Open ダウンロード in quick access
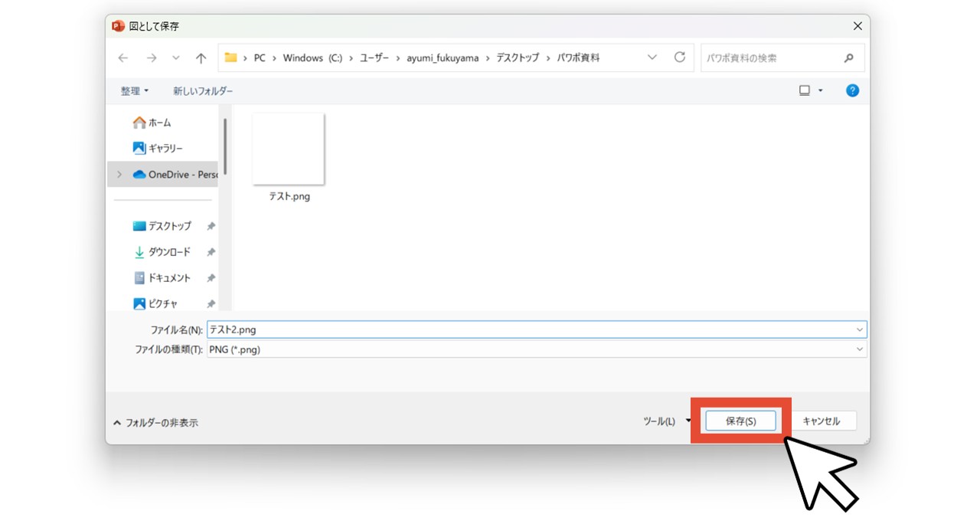Image resolution: width=980 pixels, height=521 pixels. (162, 252)
